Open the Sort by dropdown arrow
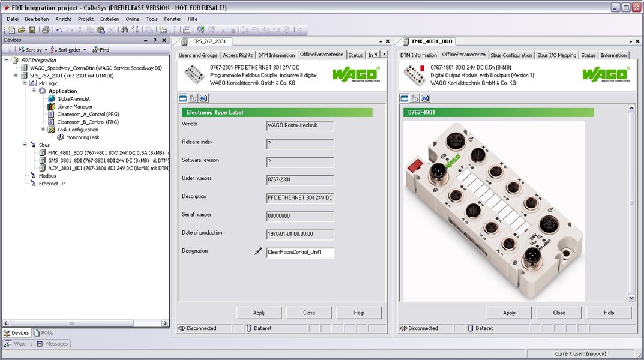This screenshot has width=644, height=360. (x=46, y=50)
